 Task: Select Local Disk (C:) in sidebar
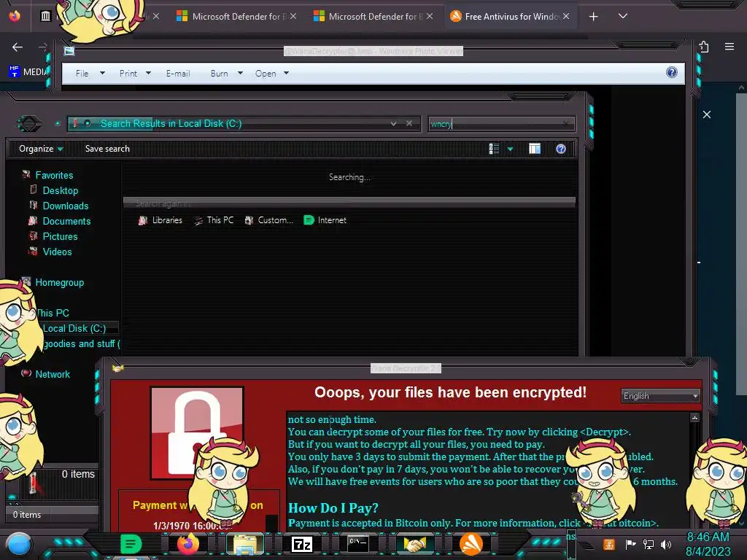pyautogui.click(x=74, y=328)
